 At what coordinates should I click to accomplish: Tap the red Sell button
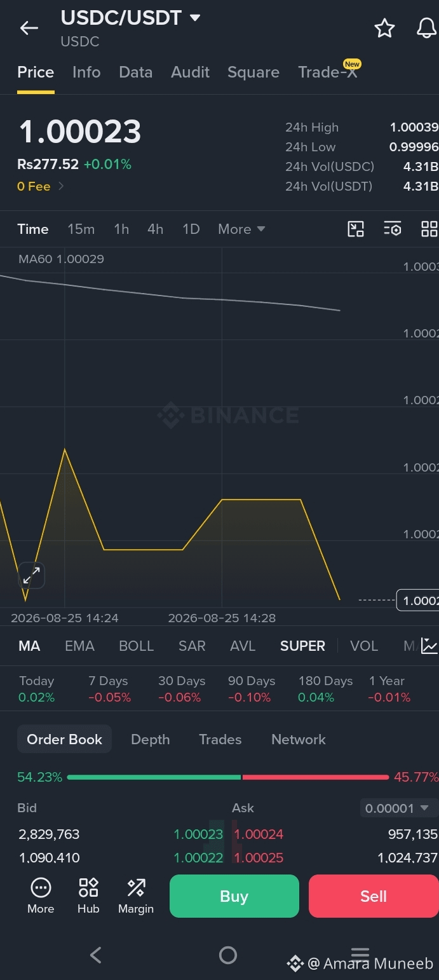[x=374, y=896]
